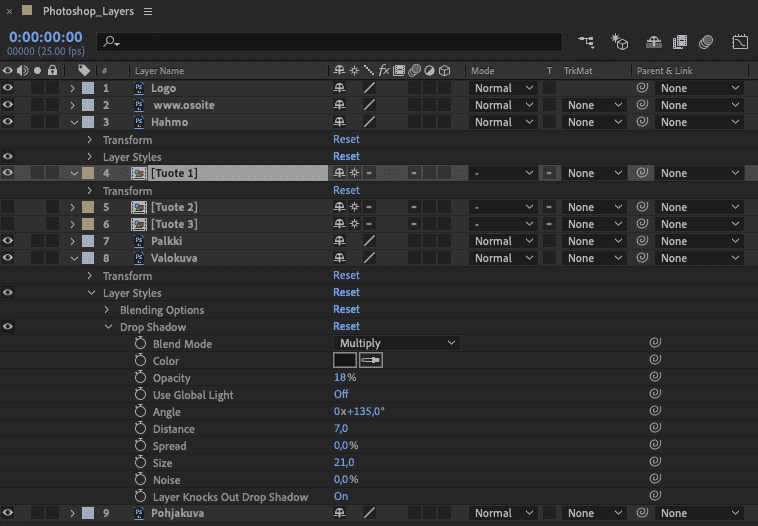
Task: Hide the www.osoite layer eye
Action: tap(8, 104)
